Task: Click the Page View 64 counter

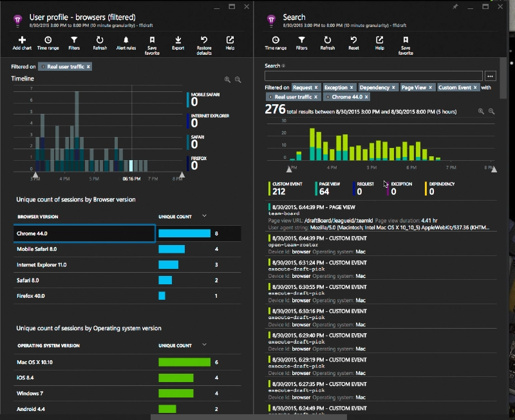Action: point(328,188)
